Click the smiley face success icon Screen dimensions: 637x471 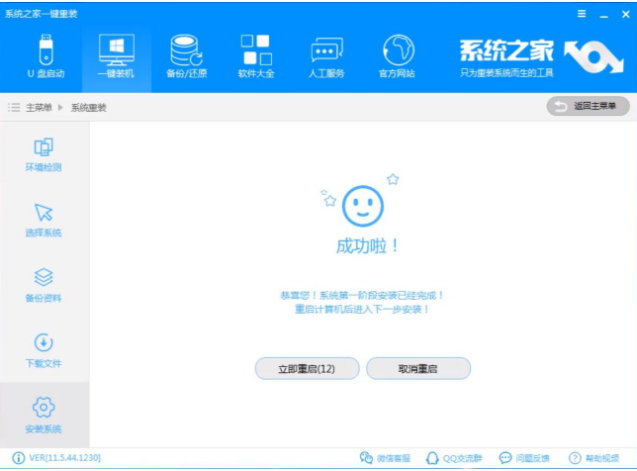[x=363, y=206]
